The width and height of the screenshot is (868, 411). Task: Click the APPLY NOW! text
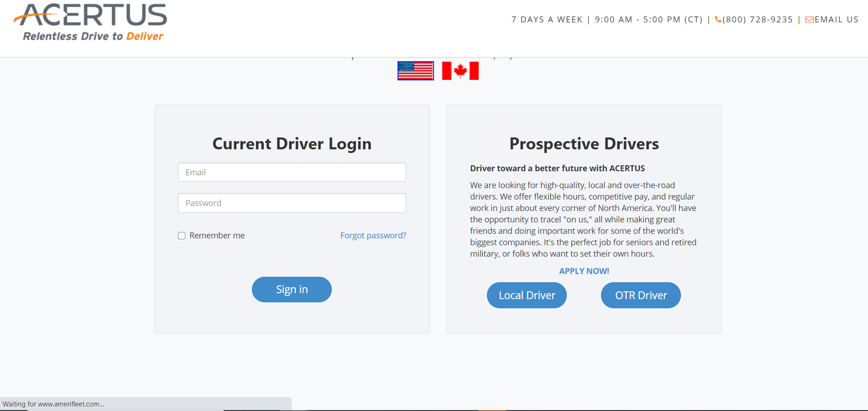[584, 271]
